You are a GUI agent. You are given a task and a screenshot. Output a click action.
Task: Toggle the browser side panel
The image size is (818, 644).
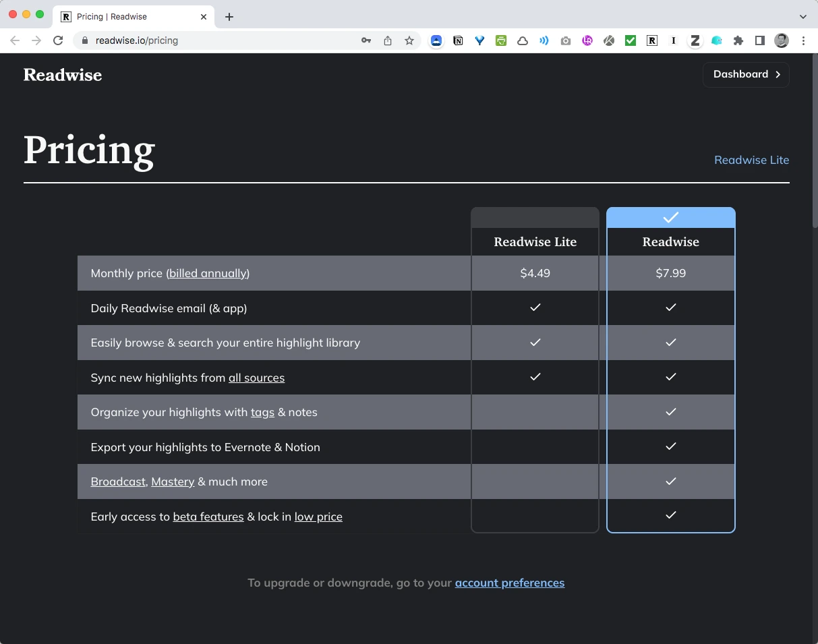click(x=760, y=40)
